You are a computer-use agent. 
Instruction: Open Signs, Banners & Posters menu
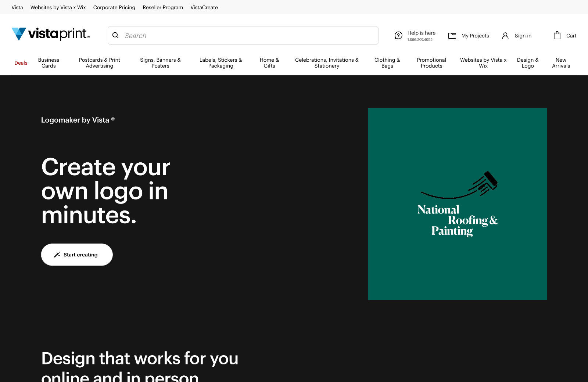click(160, 63)
